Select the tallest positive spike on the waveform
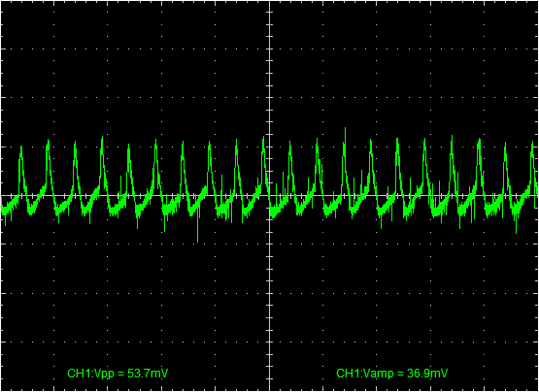Image resolution: width=539 pixels, height=392 pixels. coord(345,128)
